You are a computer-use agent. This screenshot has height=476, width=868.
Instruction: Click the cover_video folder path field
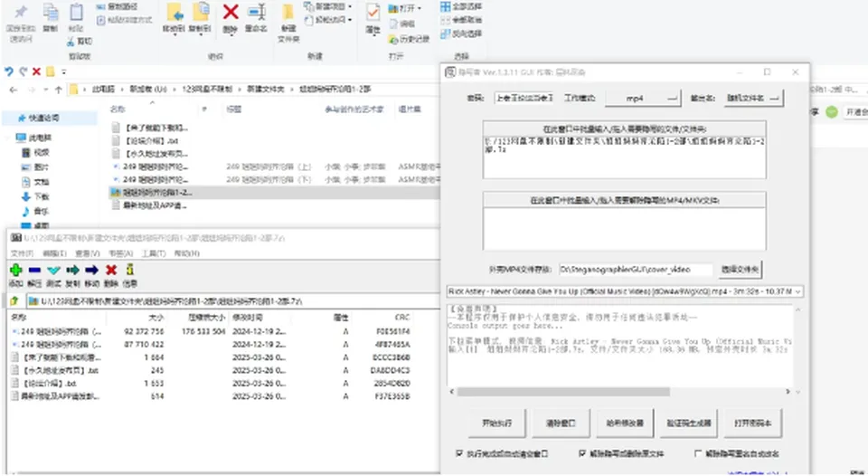click(635, 270)
